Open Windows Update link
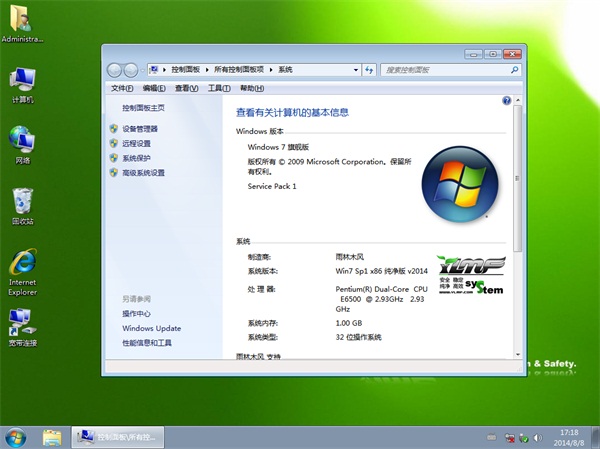600x449 pixels. (x=152, y=328)
